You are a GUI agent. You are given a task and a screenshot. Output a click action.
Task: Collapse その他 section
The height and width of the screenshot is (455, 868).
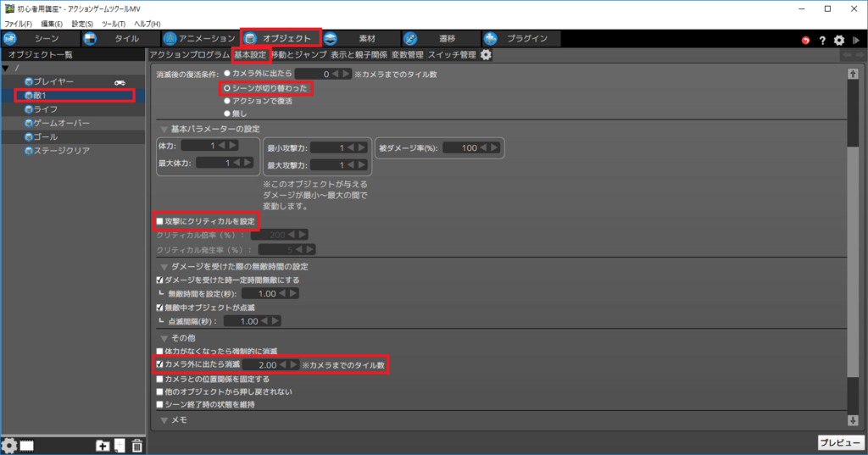[164, 338]
